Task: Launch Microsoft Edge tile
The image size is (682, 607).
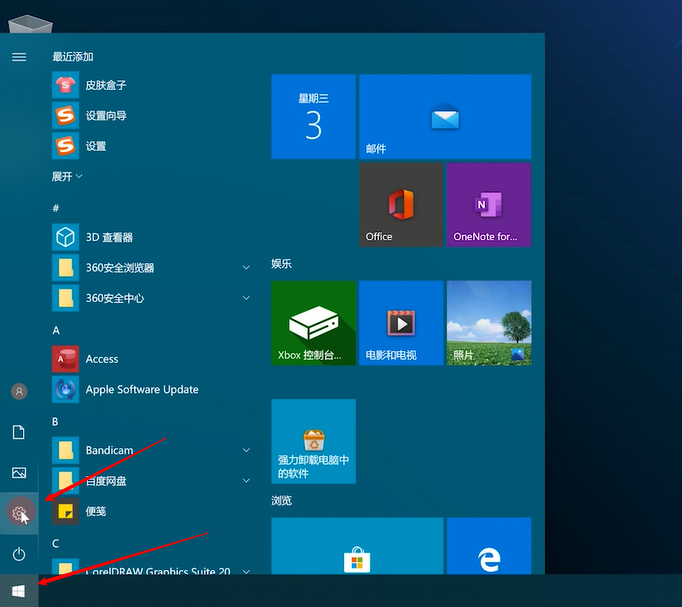Action: tap(489, 546)
